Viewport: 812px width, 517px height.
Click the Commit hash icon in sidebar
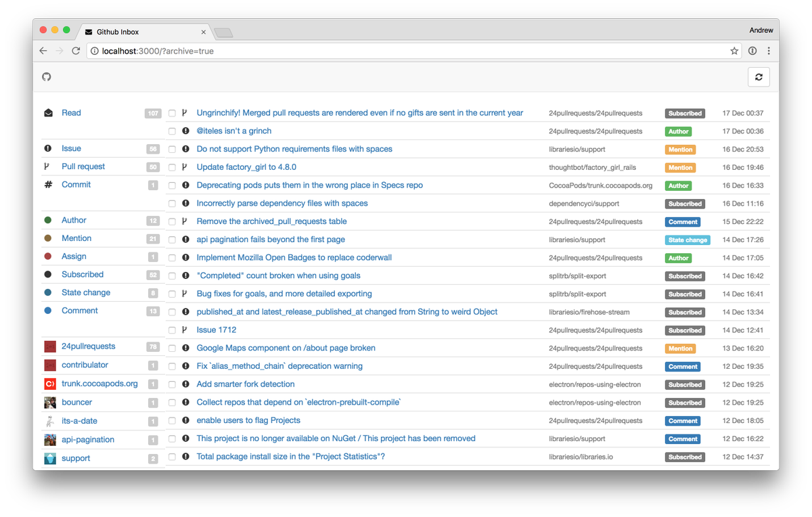point(48,184)
